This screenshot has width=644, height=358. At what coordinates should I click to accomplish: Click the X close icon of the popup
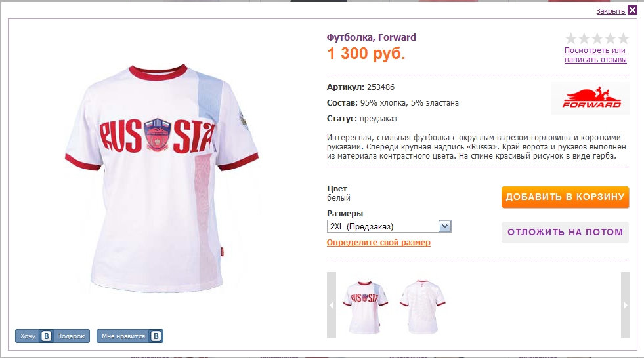[x=632, y=10]
